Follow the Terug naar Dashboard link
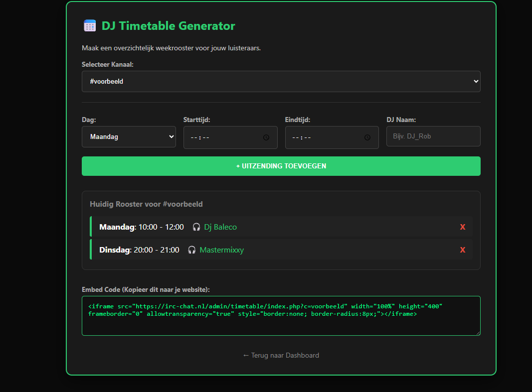 pyautogui.click(x=281, y=355)
